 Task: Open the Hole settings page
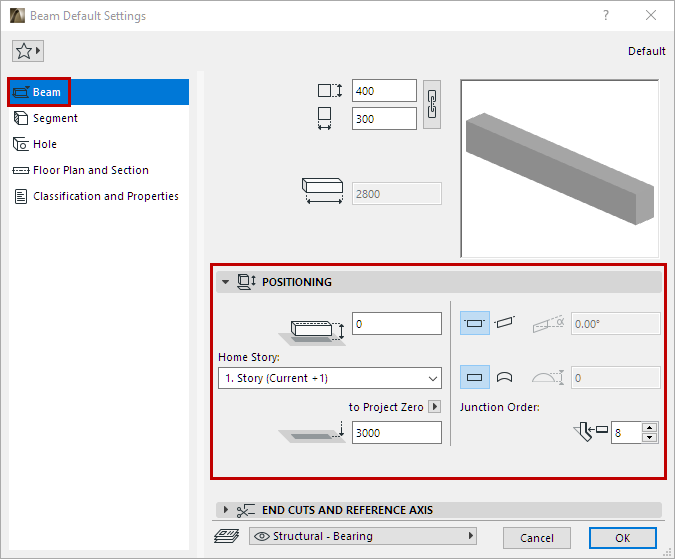click(x=99, y=144)
